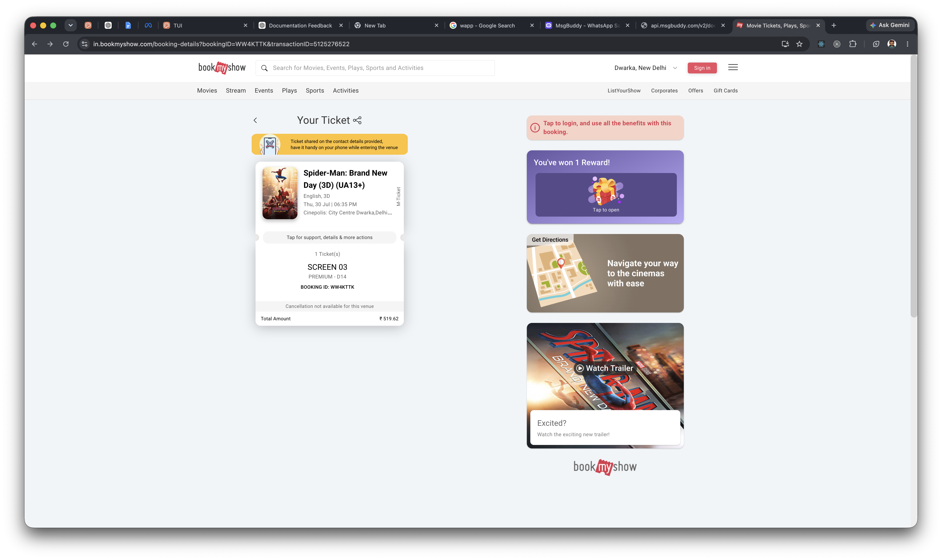Switch to the pinned Google Docs tab

point(128,25)
